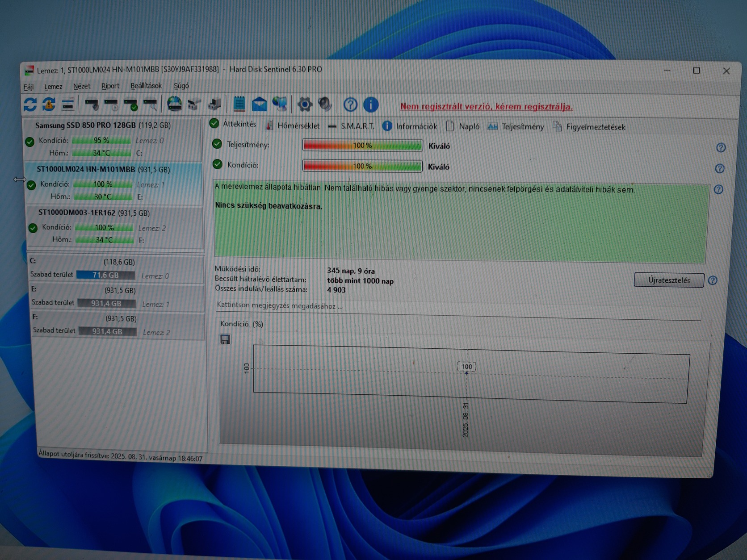Switch to the Hőmérséklet tab
Screen dimensions: 747x560
[293, 126]
